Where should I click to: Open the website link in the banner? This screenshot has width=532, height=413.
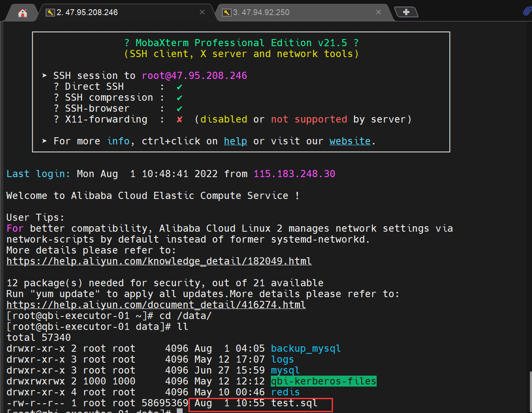[350, 141]
